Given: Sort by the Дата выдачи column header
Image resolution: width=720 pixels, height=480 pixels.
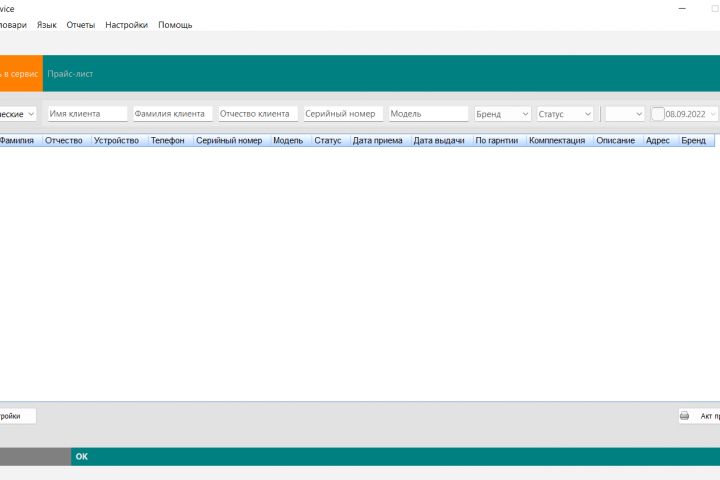Looking at the screenshot, I should coord(442,141).
